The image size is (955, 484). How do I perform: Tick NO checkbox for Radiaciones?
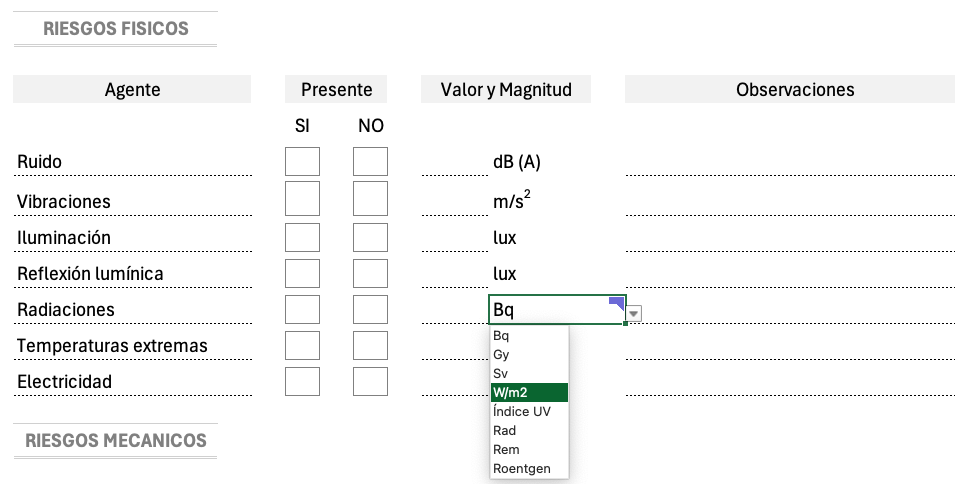click(370, 310)
